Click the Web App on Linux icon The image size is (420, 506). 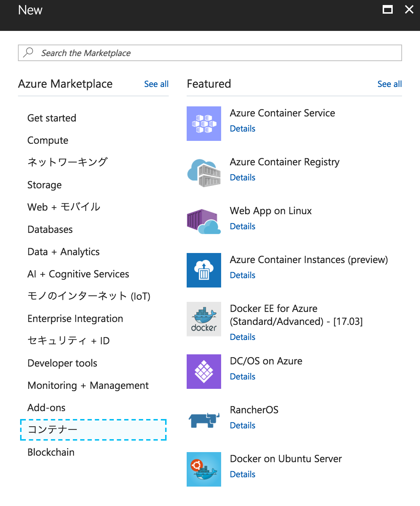coord(204,221)
